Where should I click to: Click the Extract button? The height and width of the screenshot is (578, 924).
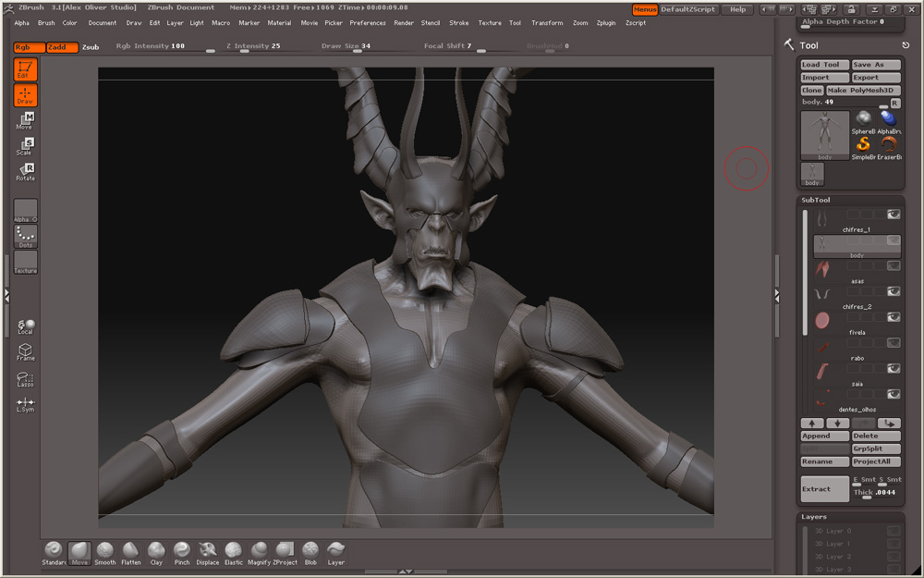pos(824,489)
